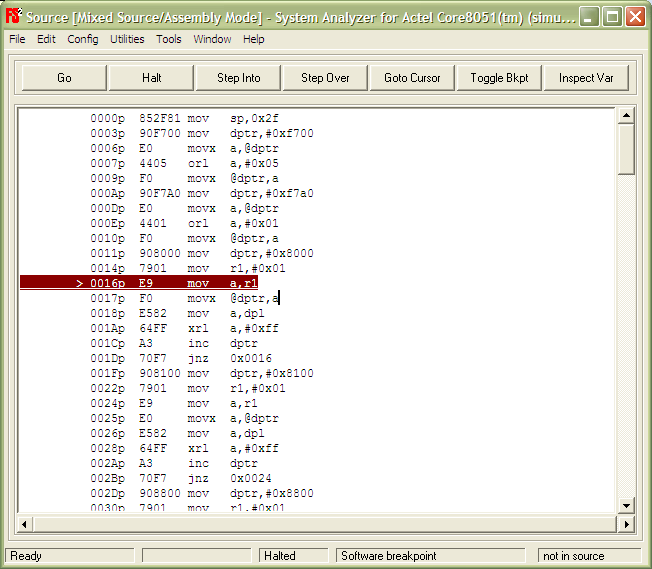Click the Software breakpoint status field
This screenshot has height=569, width=652.
pos(430,556)
